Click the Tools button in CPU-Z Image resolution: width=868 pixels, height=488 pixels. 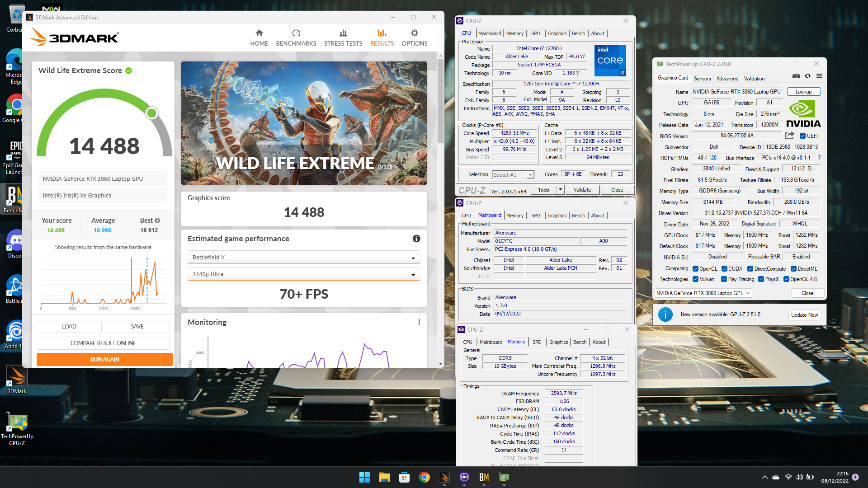(544, 190)
